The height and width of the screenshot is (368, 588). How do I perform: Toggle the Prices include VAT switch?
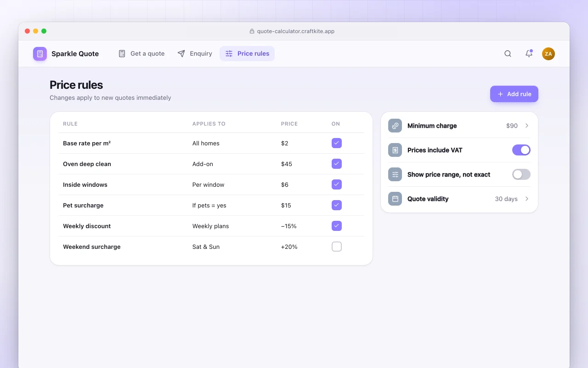pos(521,150)
